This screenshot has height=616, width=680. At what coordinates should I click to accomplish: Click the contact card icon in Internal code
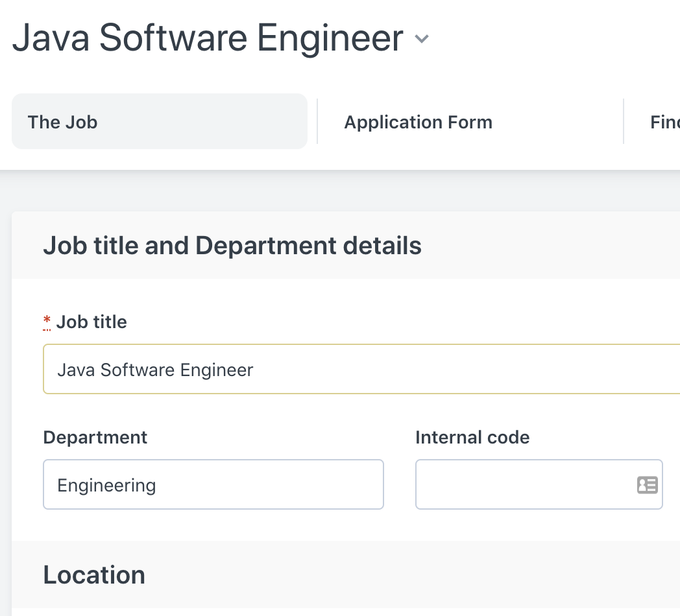(x=647, y=485)
